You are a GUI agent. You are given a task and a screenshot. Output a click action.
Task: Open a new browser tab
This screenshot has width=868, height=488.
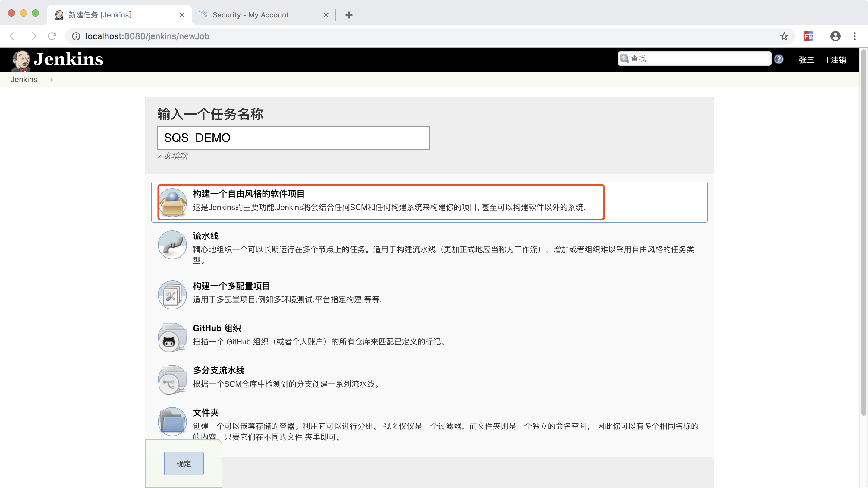[349, 15]
